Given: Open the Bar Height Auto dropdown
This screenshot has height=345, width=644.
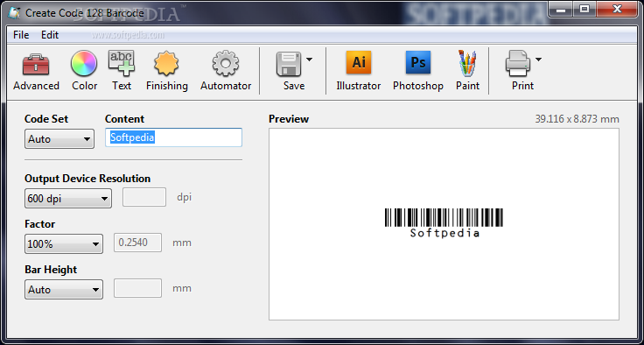Looking at the screenshot, I should [64, 290].
